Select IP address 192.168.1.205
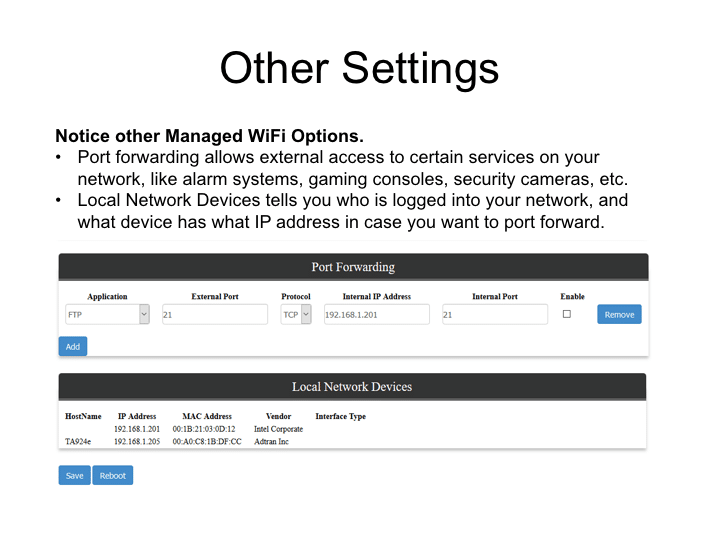The height and width of the screenshot is (540, 720). tap(137, 441)
